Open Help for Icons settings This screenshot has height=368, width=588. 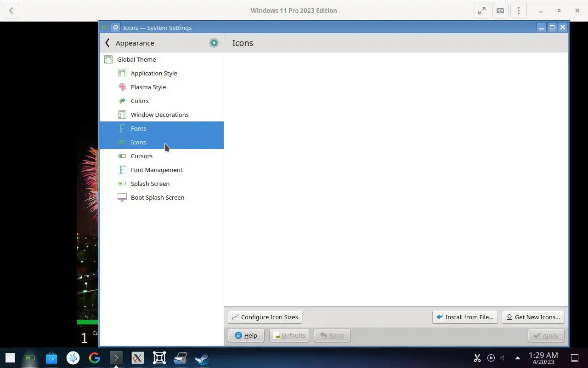click(246, 335)
